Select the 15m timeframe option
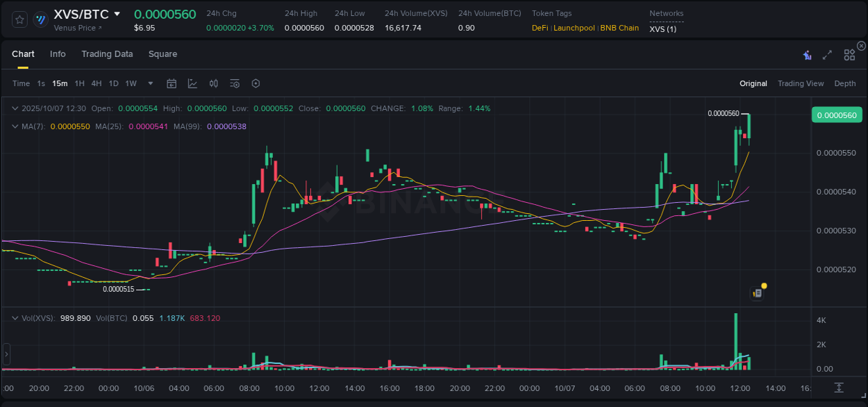 point(60,83)
